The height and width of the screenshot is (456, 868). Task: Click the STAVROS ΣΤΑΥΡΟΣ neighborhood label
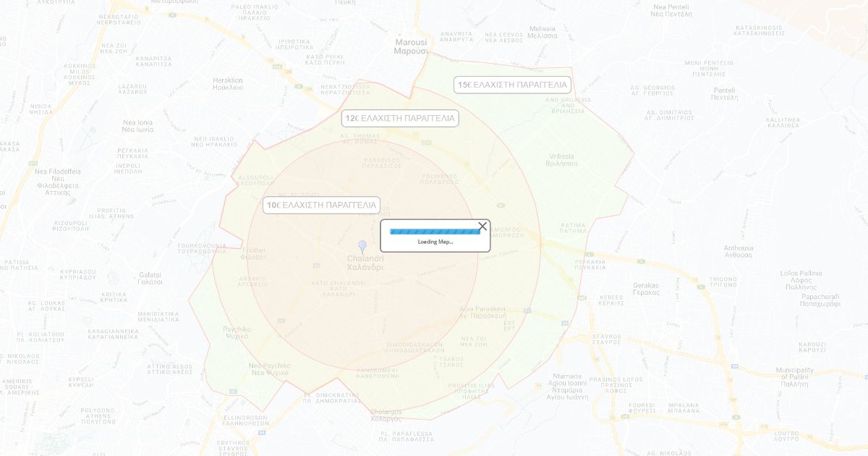(x=606, y=339)
